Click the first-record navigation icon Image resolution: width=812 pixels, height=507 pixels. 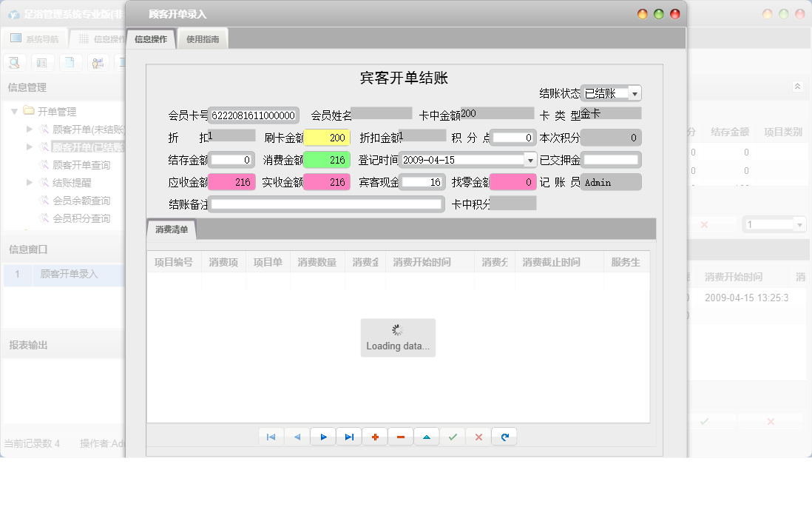point(271,437)
